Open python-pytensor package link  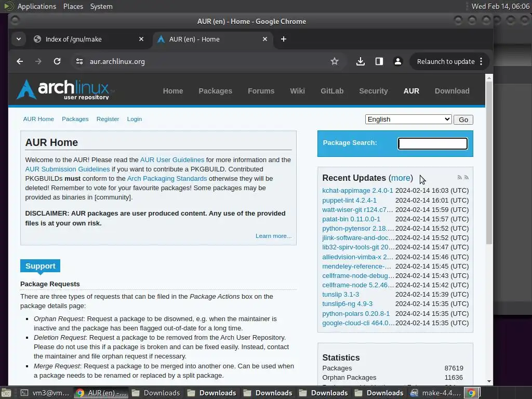358,229
